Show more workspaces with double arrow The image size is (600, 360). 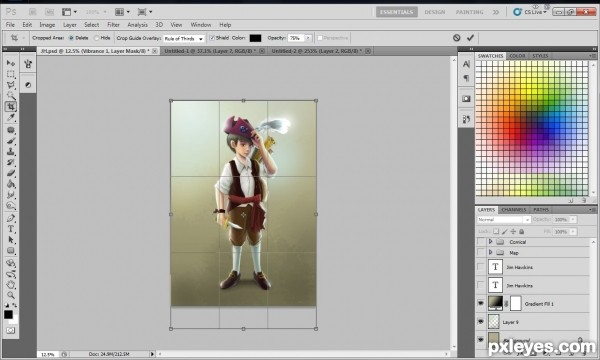coord(496,12)
